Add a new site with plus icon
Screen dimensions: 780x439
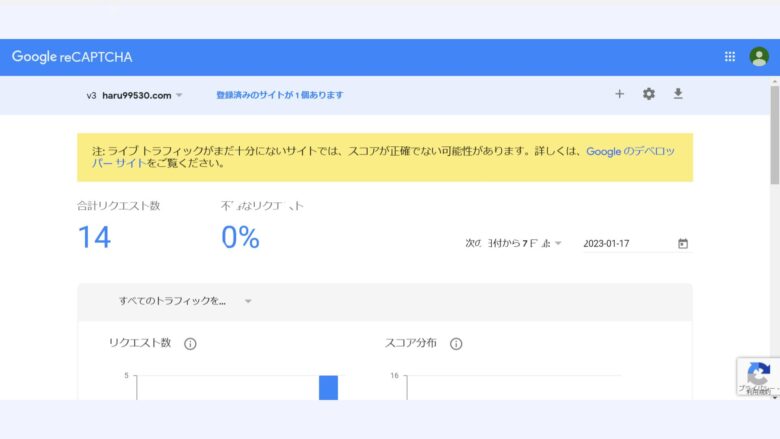pyautogui.click(x=619, y=94)
